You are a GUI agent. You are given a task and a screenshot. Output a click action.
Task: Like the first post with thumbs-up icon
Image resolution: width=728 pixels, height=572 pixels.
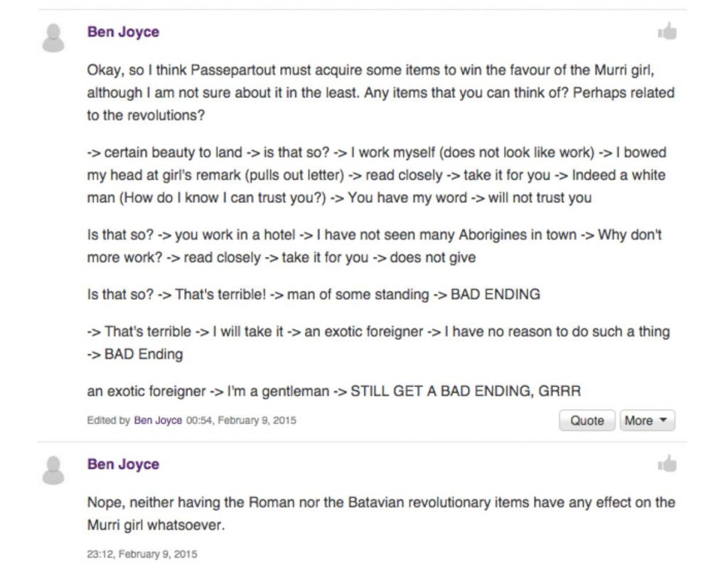[667, 32]
